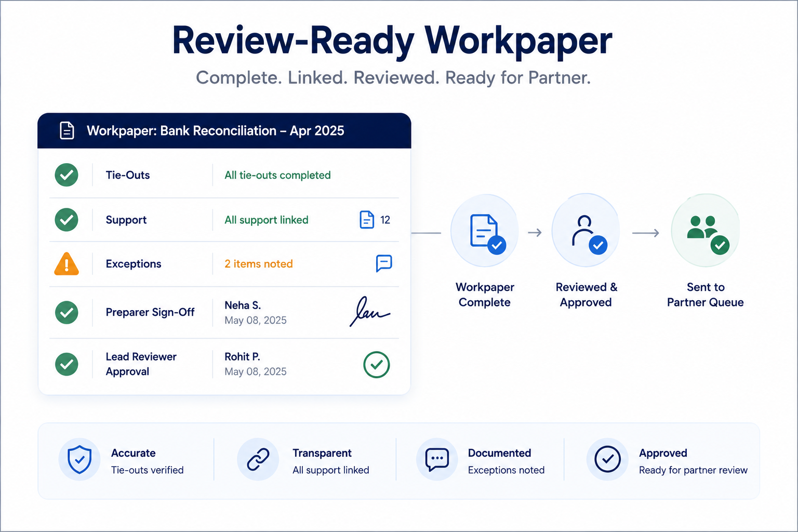
Task: Click the document icon in the workpaper header
Action: click(x=67, y=130)
